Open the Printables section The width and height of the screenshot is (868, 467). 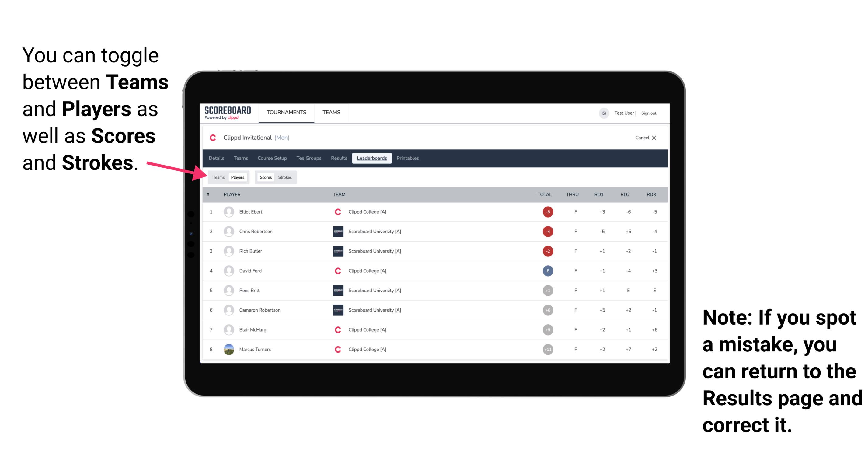pos(408,158)
